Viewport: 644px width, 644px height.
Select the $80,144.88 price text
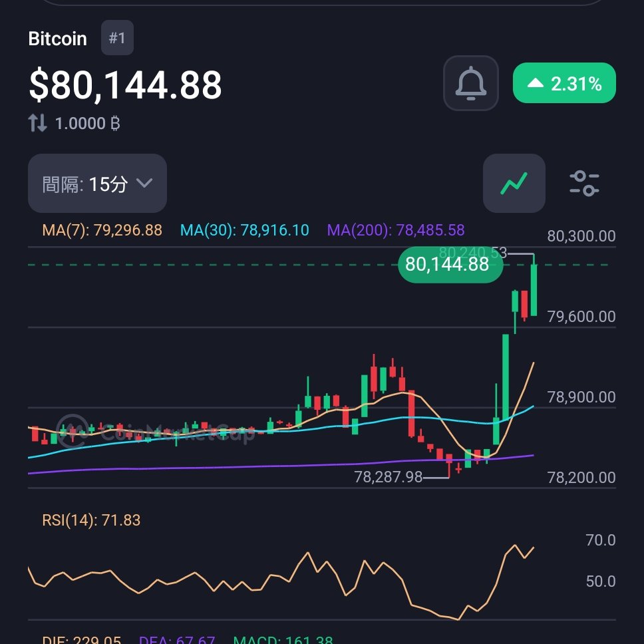point(125,85)
